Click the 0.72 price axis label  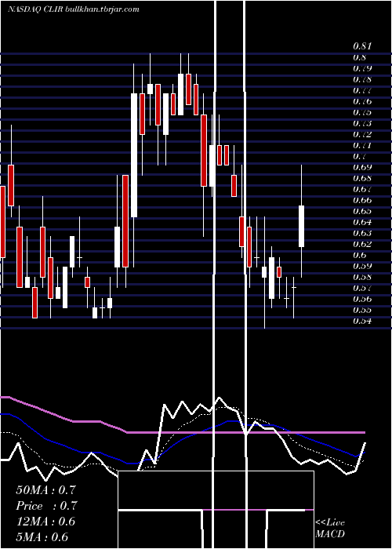click(362, 134)
